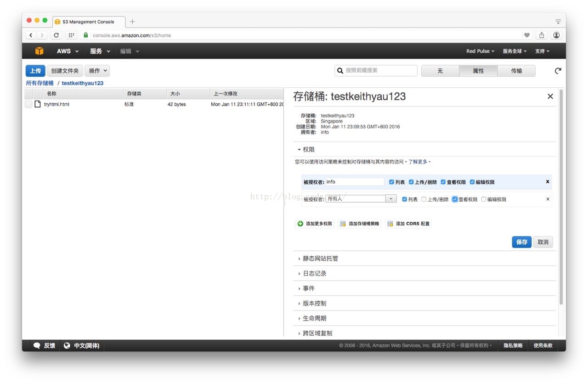Viewport: 588px width, 383px height.
Task: Expand the 版本控制 section
Action: pyautogui.click(x=312, y=304)
